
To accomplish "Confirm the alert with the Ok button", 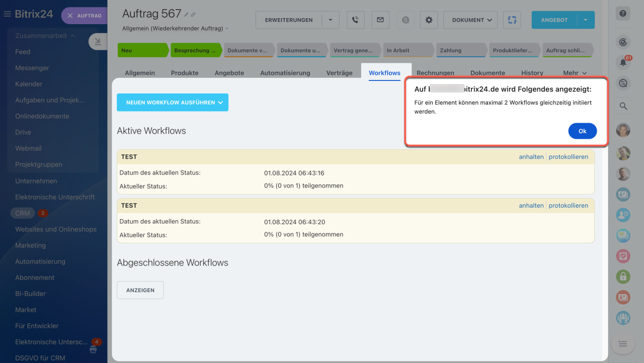I will click(583, 131).
